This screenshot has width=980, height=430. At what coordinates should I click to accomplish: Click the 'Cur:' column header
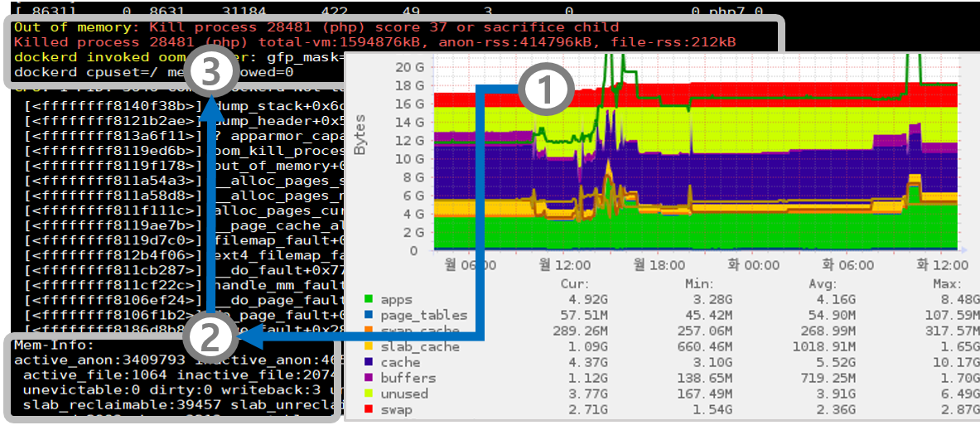574,283
